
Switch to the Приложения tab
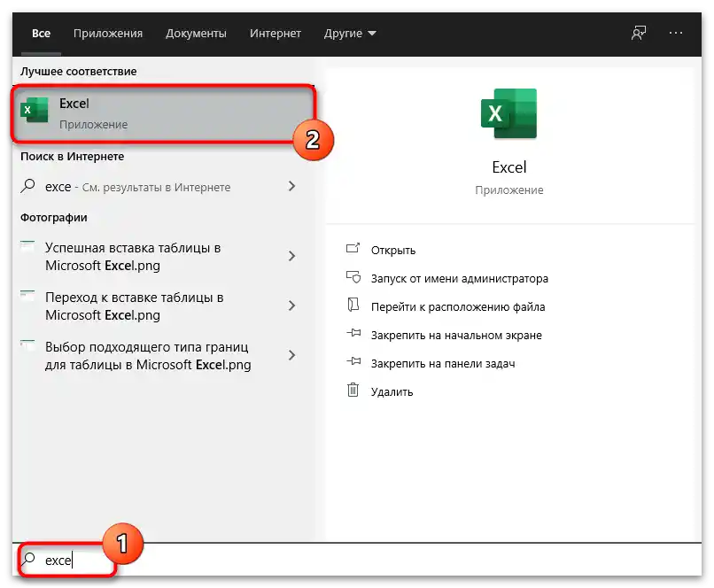coord(108,34)
